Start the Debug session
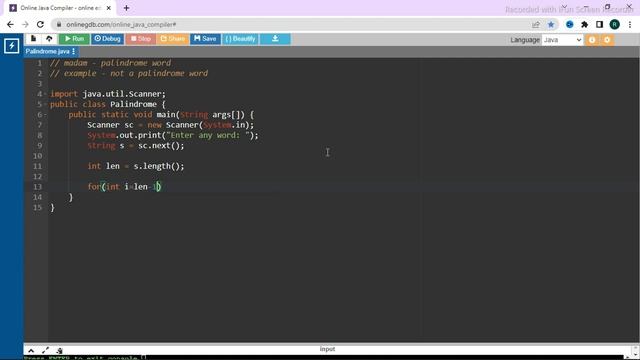 (x=107, y=39)
